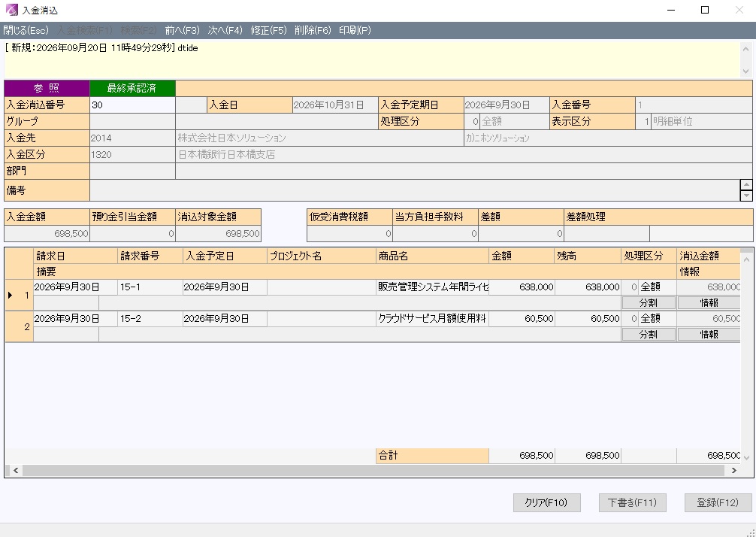Click the grid horizontal scrollbar left arrow
This screenshot has height=537, width=756.
coord(16,470)
